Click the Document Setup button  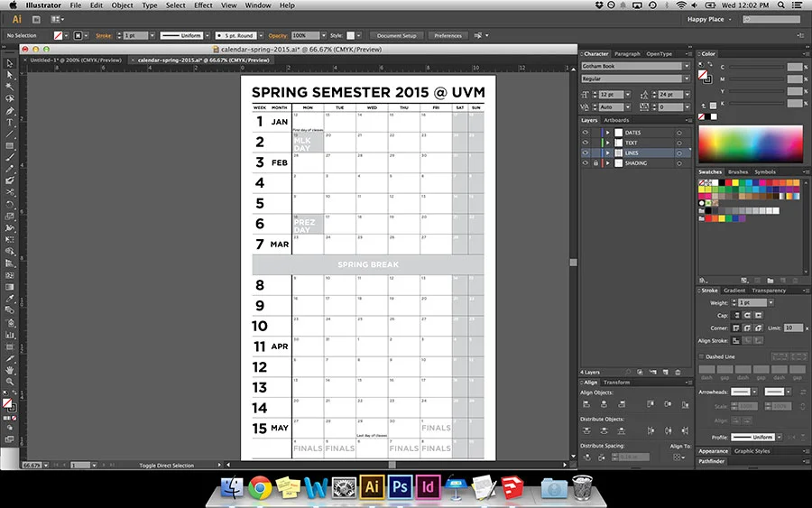coord(397,36)
